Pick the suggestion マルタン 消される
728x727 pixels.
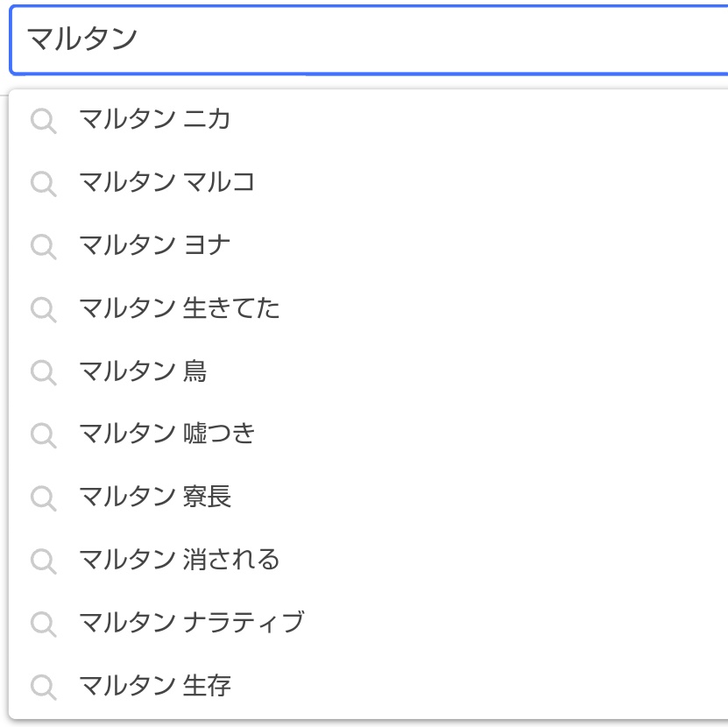369,561
